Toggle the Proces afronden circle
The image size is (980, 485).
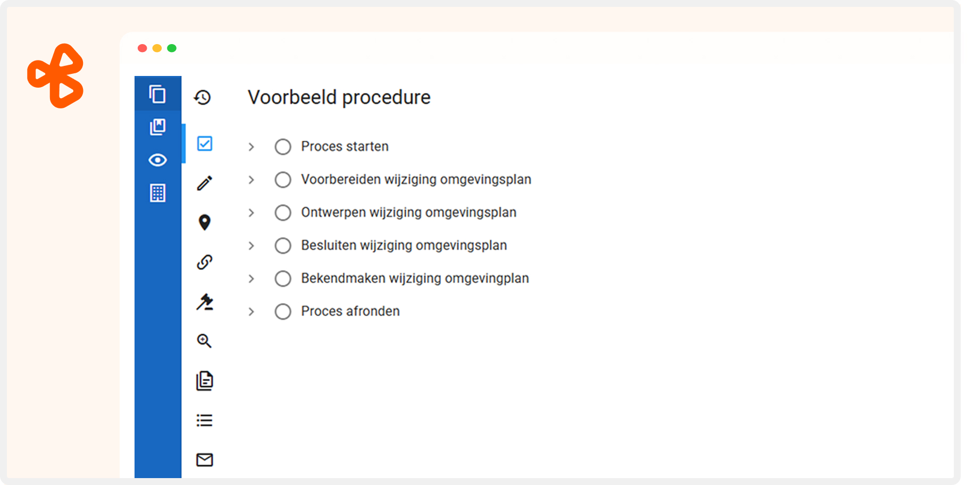click(283, 311)
